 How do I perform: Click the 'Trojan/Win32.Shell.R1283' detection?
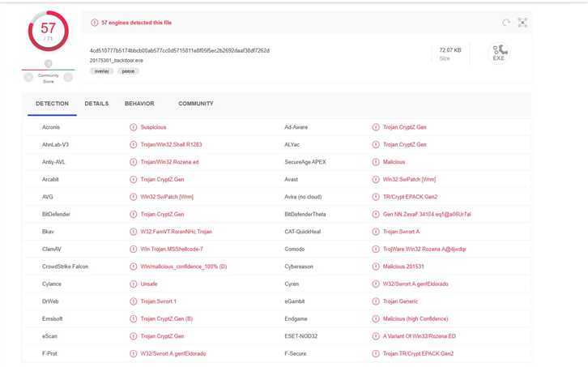(172, 144)
